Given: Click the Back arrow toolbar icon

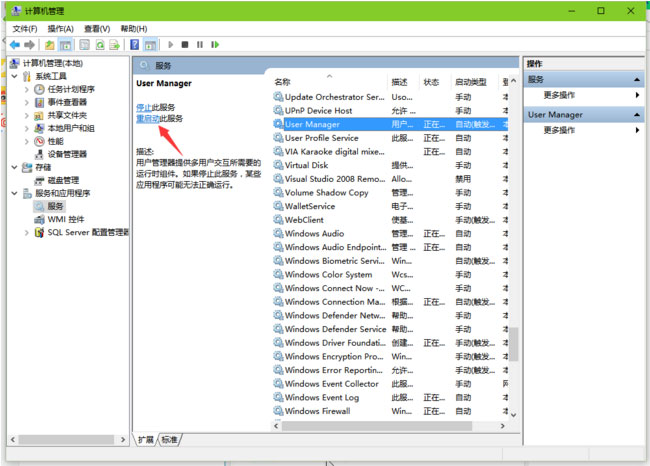Looking at the screenshot, I should pos(15,45).
